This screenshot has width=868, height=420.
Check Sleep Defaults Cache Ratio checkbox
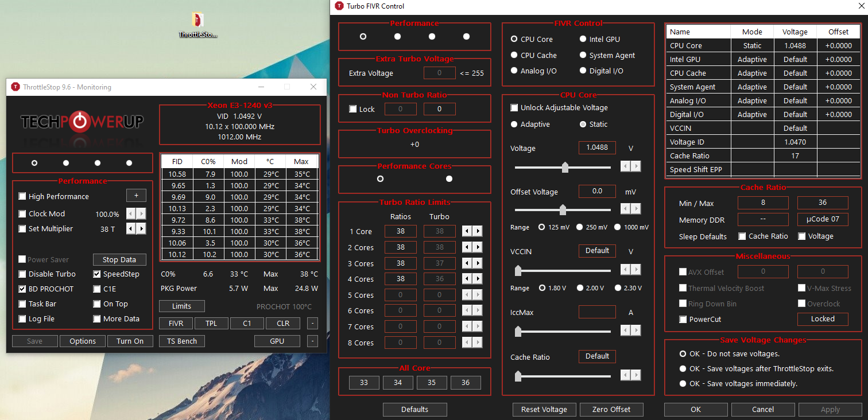[742, 236]
